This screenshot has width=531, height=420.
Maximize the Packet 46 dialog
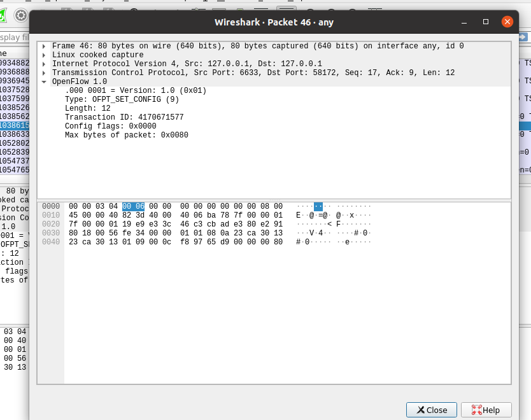point(486,22)
